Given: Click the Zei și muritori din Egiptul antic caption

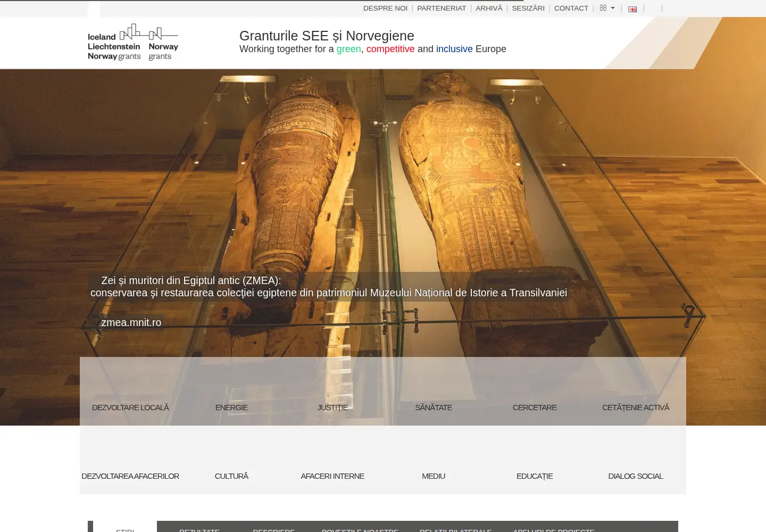Looking at the screenshot, I should (x=329, y=287).
